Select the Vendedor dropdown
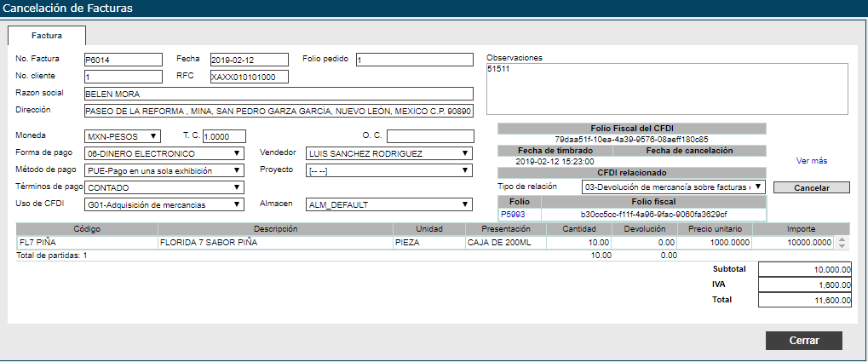The image size is (868, 362). tap(388, 153)
